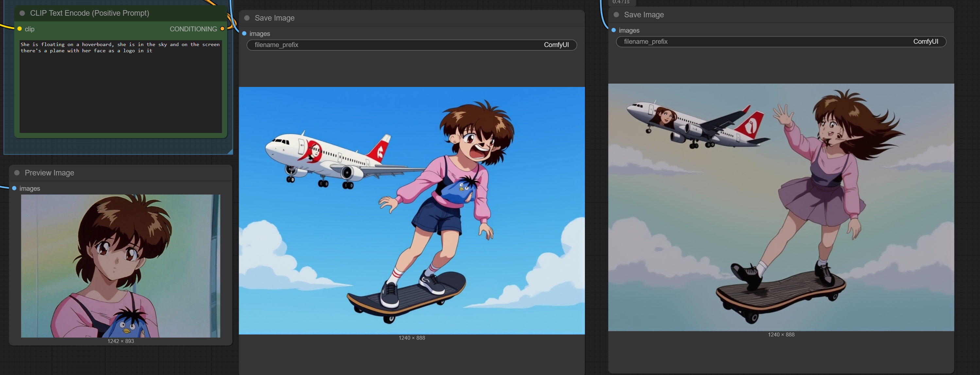This screenshot has width=980, height=375.
Task: Collapse the right Save Image node dot
Action: coord(616,15)
